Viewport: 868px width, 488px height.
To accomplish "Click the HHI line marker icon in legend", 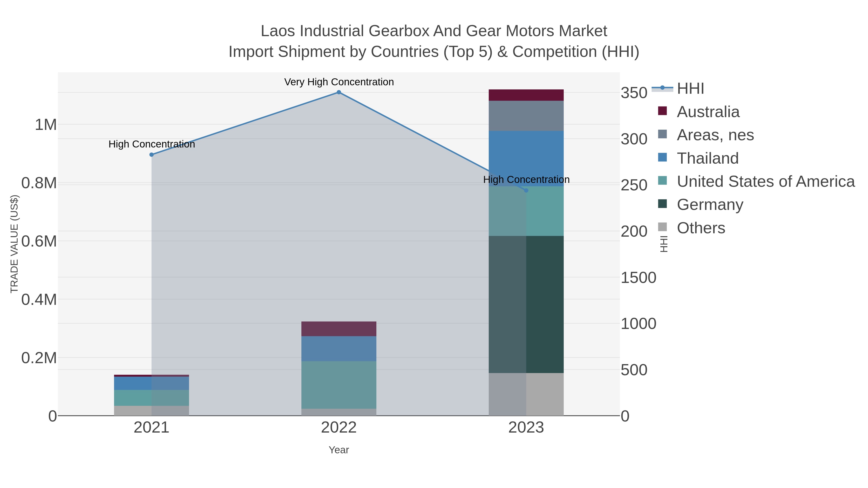I will pos(663,88).
